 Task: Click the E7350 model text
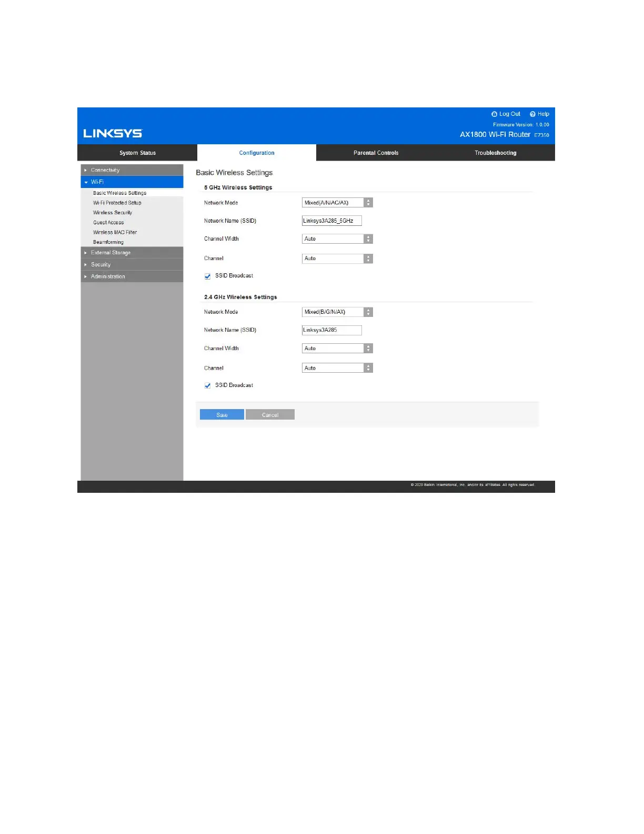tap(542, 135)
